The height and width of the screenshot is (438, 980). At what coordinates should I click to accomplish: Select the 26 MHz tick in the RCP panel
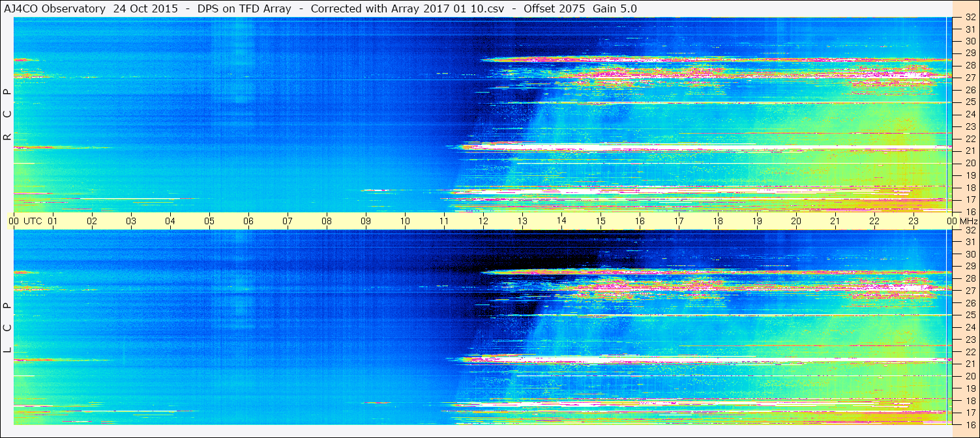[970, 89]
